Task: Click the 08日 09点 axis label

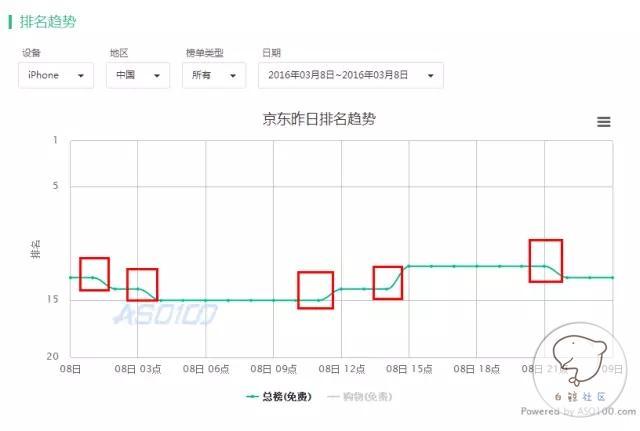Action: 273,369
